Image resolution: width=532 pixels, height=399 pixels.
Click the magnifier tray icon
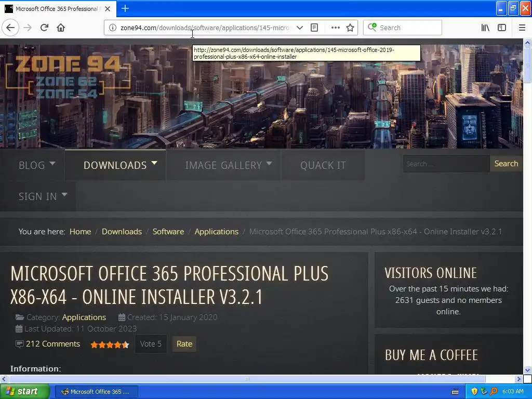coord(494,392)
